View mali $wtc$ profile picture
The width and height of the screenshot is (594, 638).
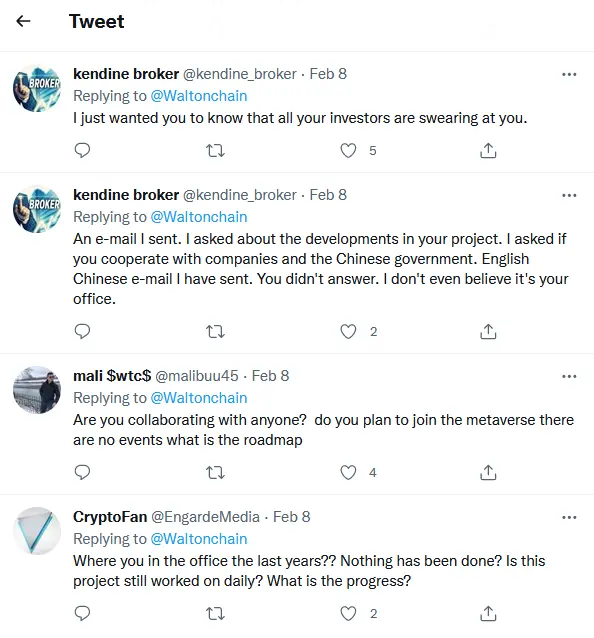click(37, 390)
